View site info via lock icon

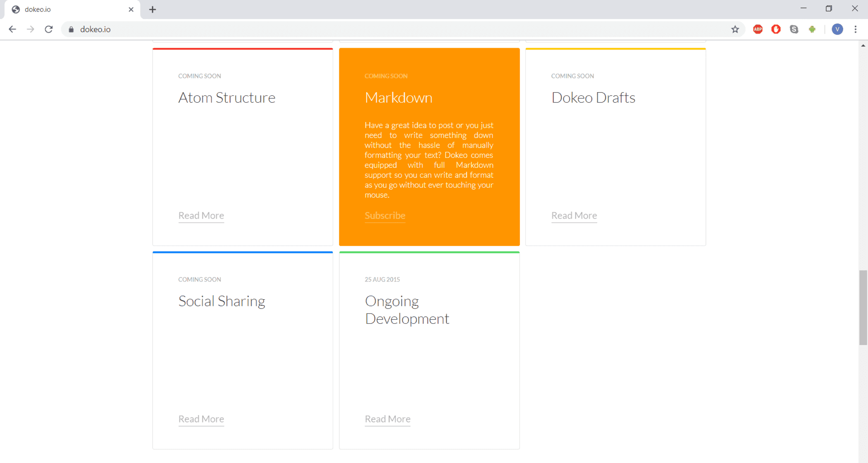pyautogui.click(x=71, y=29)
